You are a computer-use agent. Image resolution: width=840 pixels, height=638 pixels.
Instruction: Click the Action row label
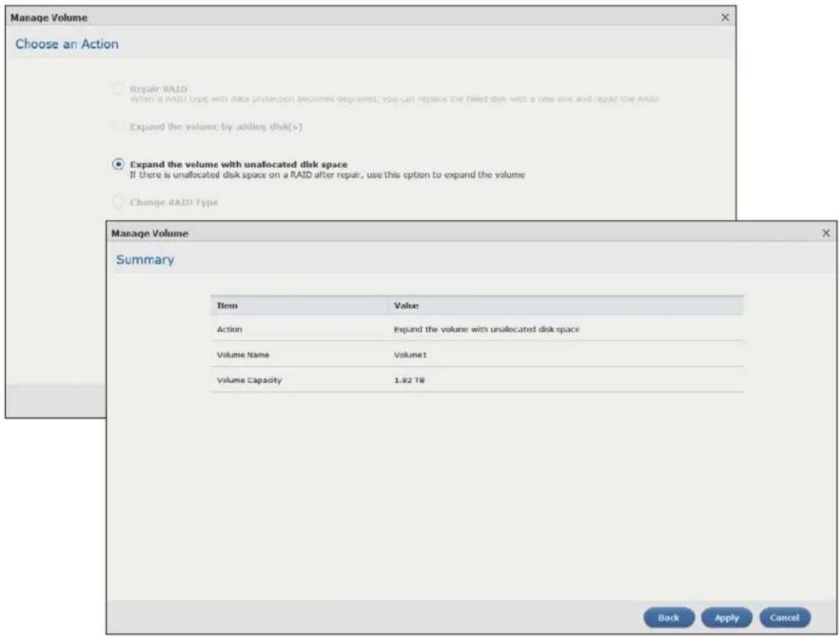(x=229, y=330)
